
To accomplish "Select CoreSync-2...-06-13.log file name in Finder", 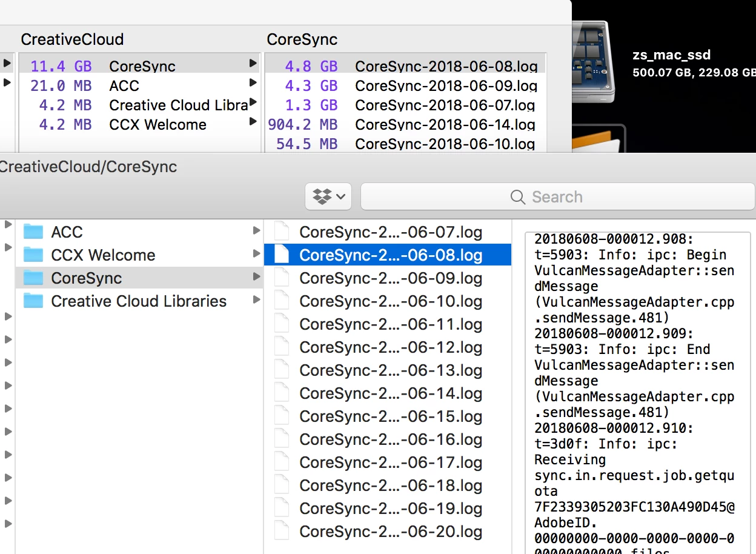I will (391, 370).
